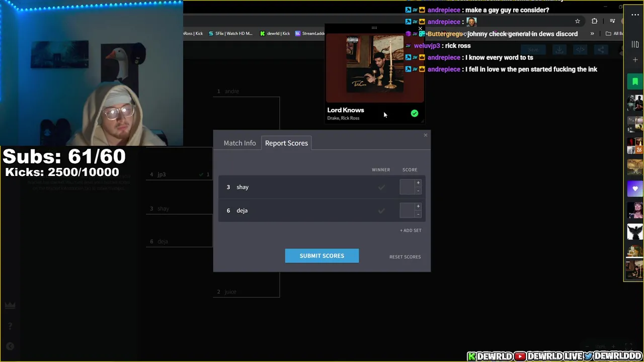Screen dimensions: 644x362
Task: Click the download icon in bracket toolbar
Action: 559,50
